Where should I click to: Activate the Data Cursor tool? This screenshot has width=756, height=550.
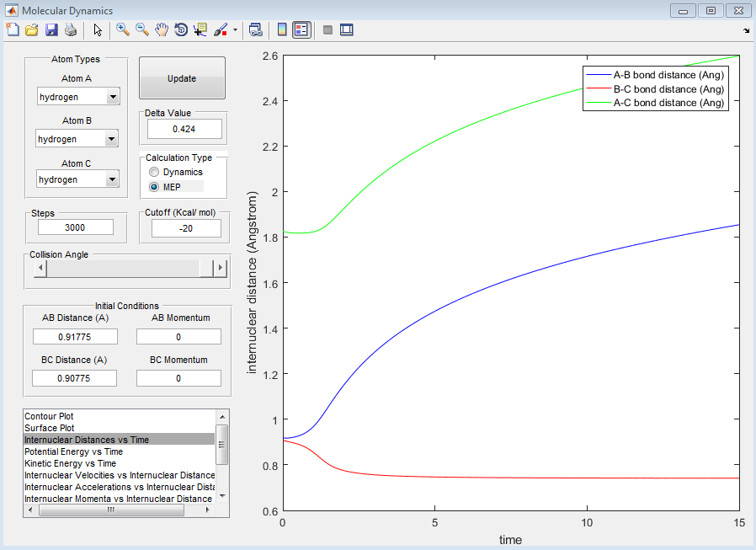200,30
